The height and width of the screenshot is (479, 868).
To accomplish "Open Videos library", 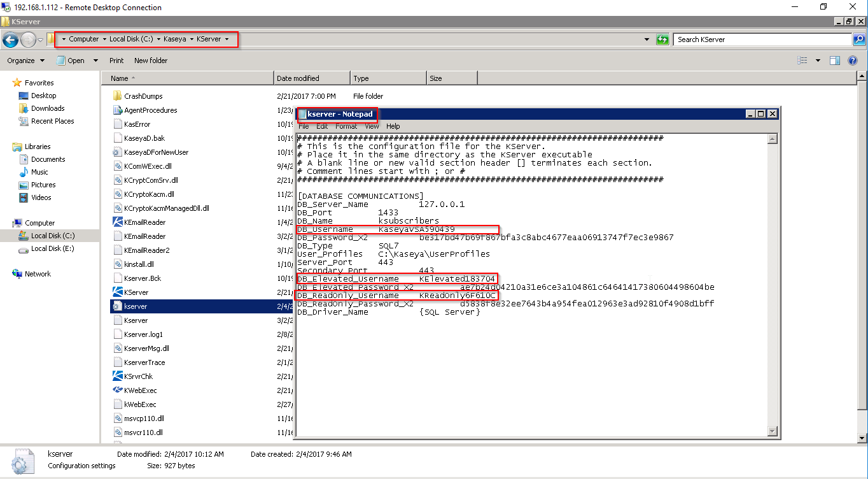I will [41, 197].
